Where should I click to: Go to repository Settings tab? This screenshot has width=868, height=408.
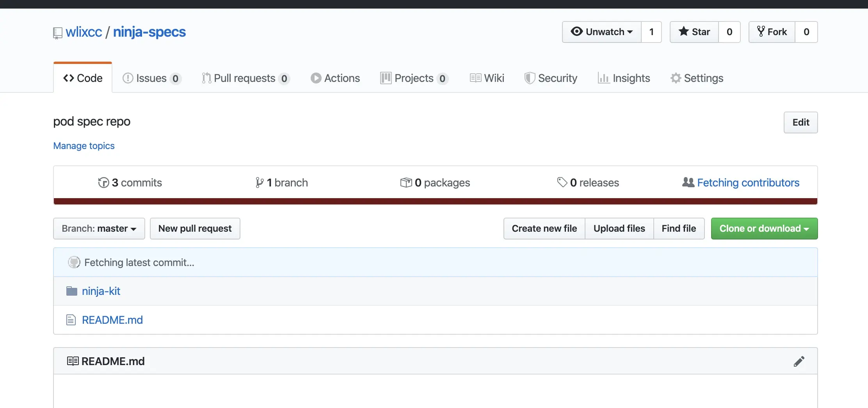point(697,78)
